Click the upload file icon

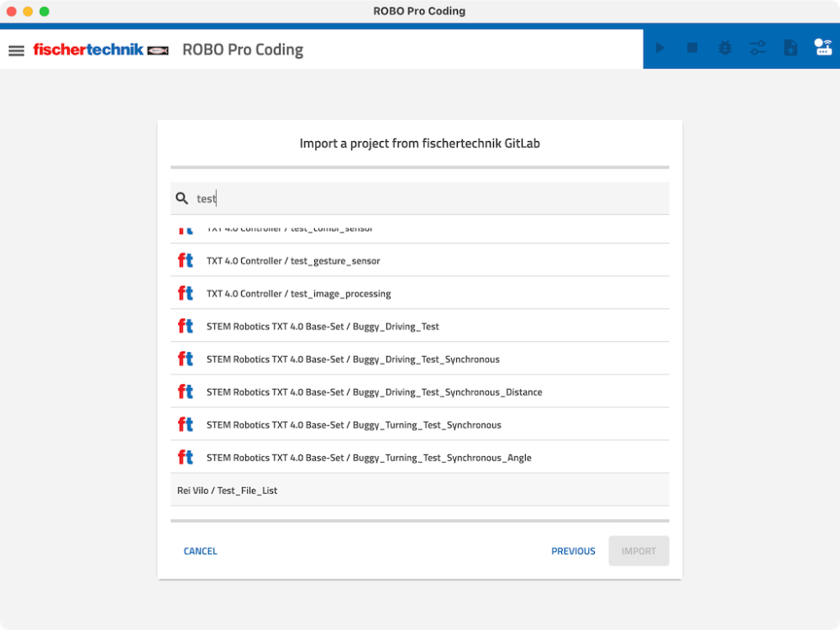point(790,49)
